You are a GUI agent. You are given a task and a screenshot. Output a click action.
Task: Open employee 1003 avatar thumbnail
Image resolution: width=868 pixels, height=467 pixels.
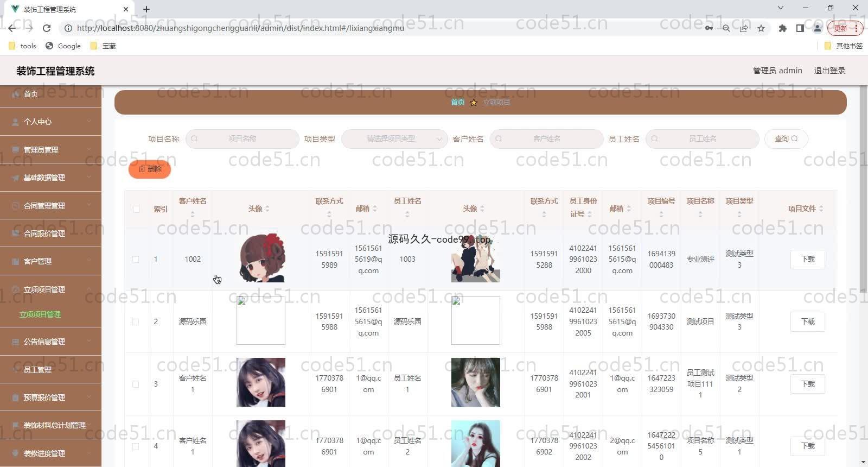coord(476,258)
